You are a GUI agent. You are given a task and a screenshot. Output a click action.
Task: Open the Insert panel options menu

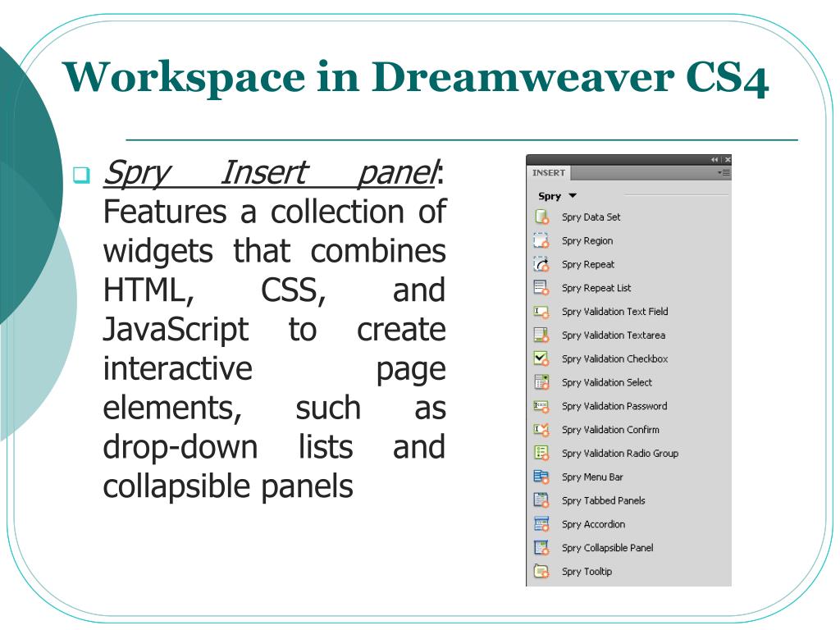[x=724, y=172]
